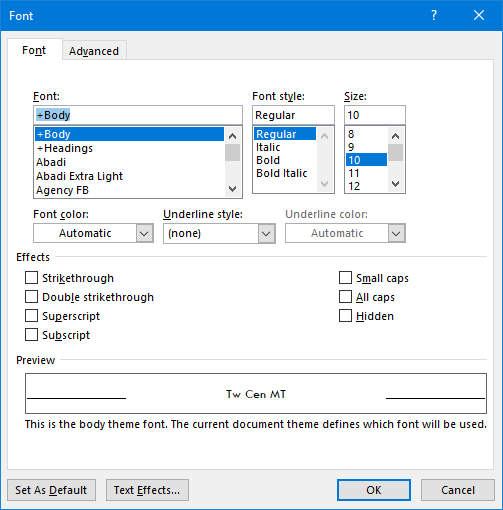Select +Body in the font list
503x510 pixels.
pos(129,134)
